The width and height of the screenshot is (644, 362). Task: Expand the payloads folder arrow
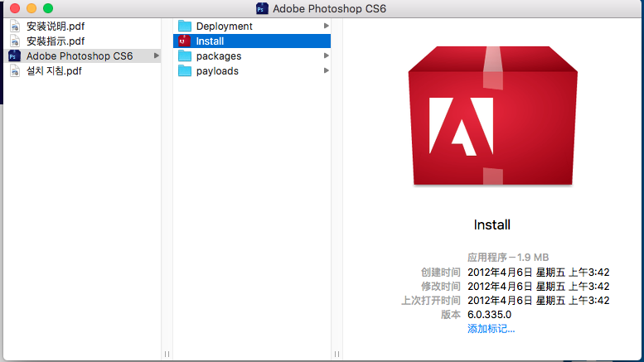(x=326, y=70)
